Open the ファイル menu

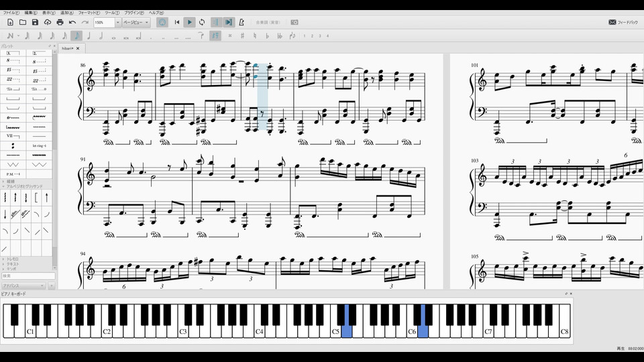tap(11, 13)
